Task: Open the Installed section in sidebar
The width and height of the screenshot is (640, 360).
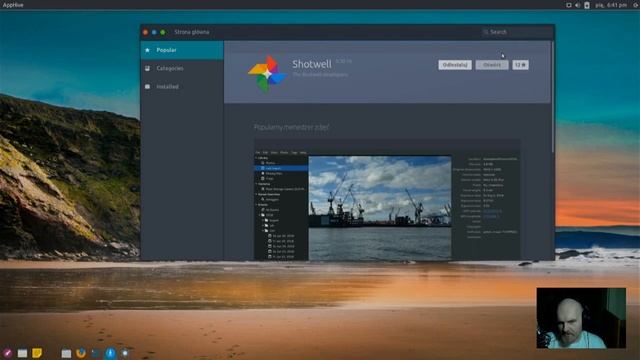Action: click(x=182, y=87)
